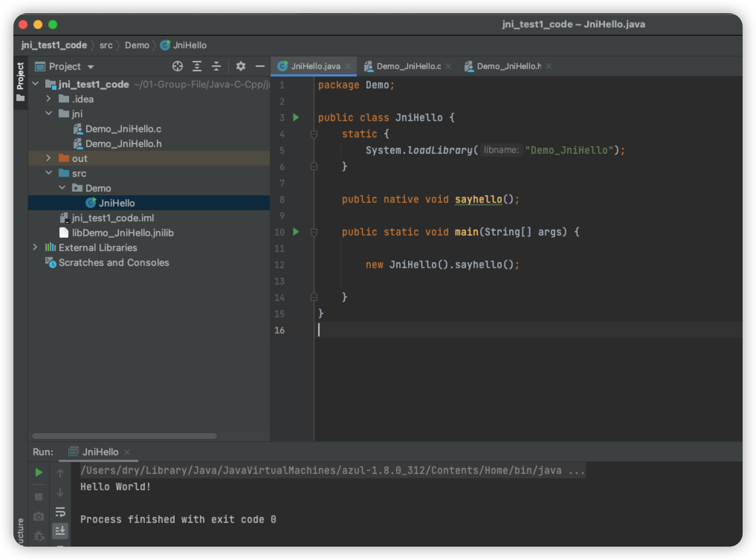Click the green rerun button in Run panel
Screen dimensions: 756x560
(39, 472)
